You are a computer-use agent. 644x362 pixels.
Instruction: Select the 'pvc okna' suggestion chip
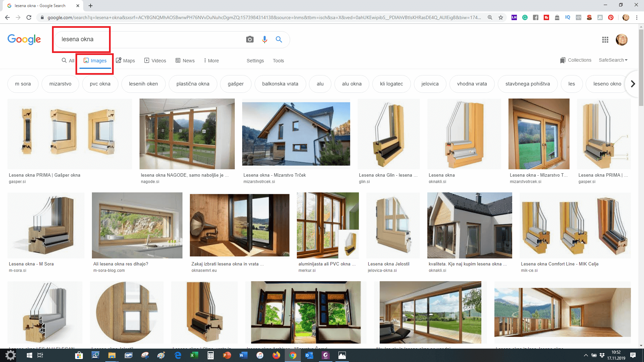(x=100, y=84)
